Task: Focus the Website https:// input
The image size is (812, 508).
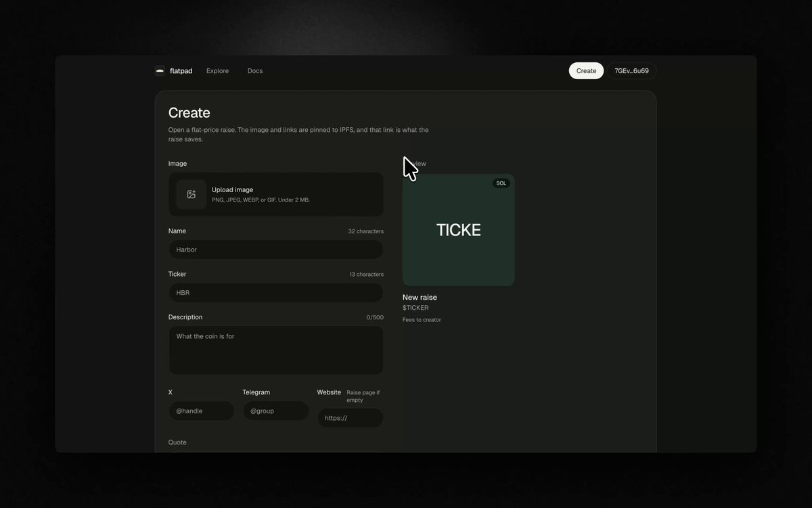Action: tap(351, 418)
